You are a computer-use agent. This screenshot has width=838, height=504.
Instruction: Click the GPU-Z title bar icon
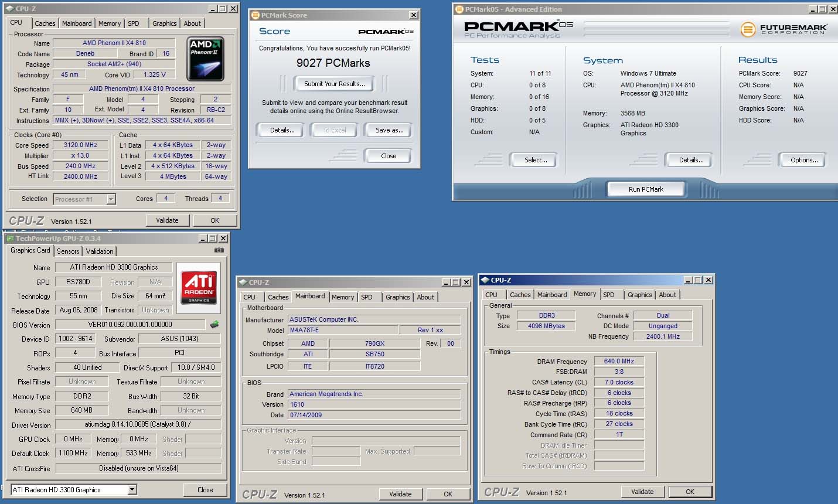[10, 239]
